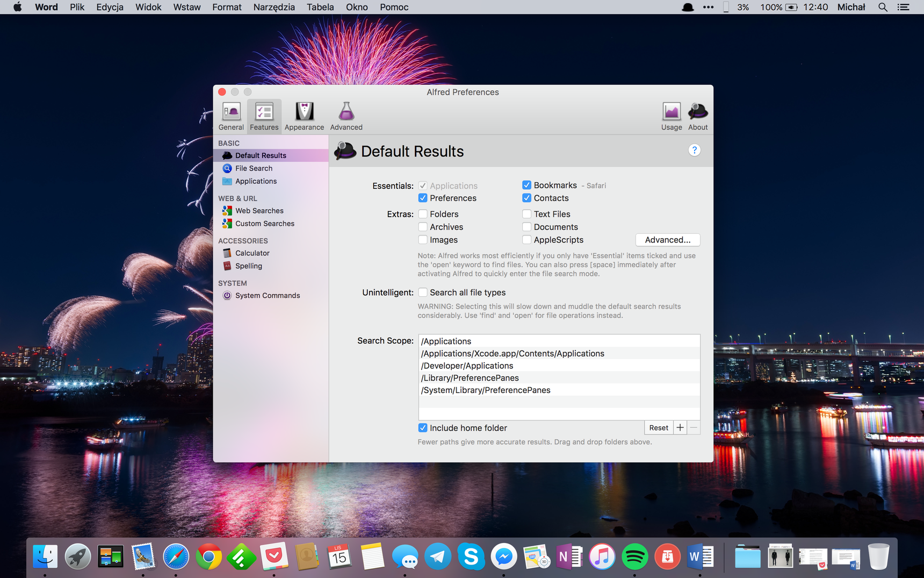
Task: Open Notification Center list icon
Action: tap(904, 7)
